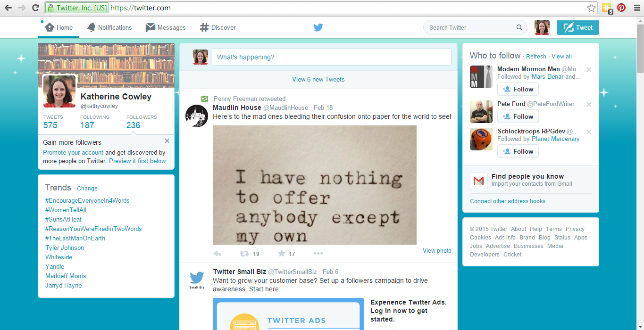Open the 236 followers count
The image size is (644, 330).
[x=142, y=122]
